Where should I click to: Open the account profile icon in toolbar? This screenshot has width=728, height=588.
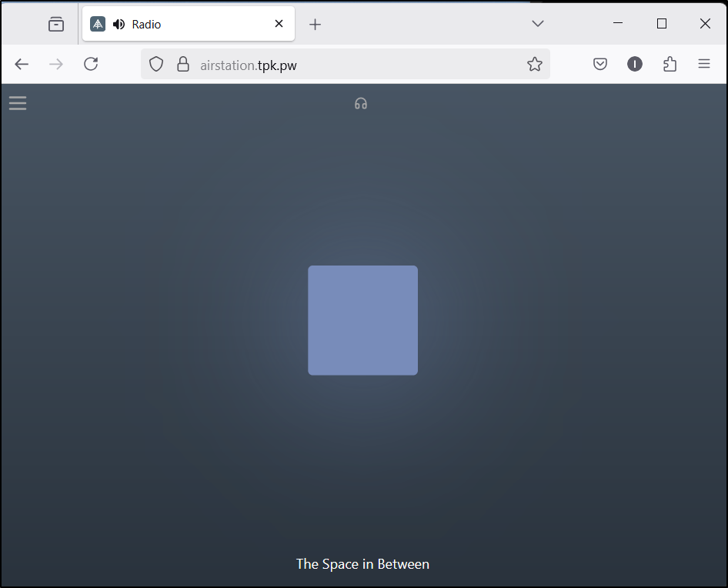(635, 64)
